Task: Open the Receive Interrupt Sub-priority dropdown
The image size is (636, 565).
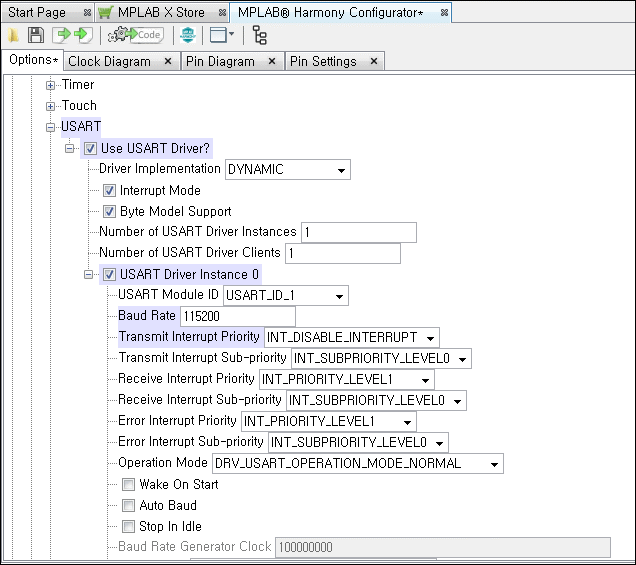Action: coord(376,401)
